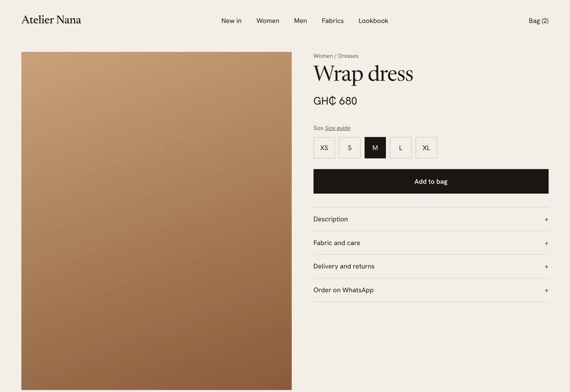The width and height of the screenshot is (570, 392).
Task: Click the Atelier Nana logo
Action: pyautogui.click(x=51, y=20)
